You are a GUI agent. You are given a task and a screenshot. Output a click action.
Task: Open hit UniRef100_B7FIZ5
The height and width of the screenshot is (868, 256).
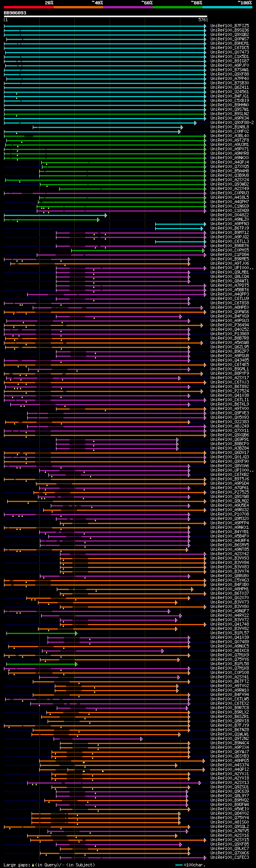click(230, 26)
